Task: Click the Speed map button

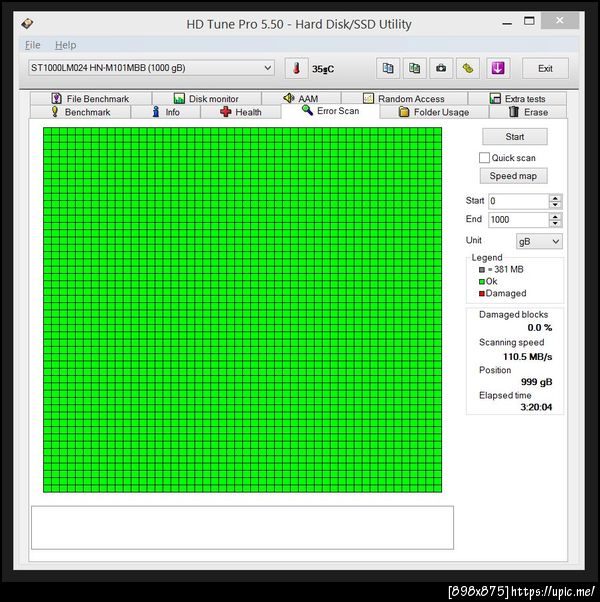Action: (513, 176)
